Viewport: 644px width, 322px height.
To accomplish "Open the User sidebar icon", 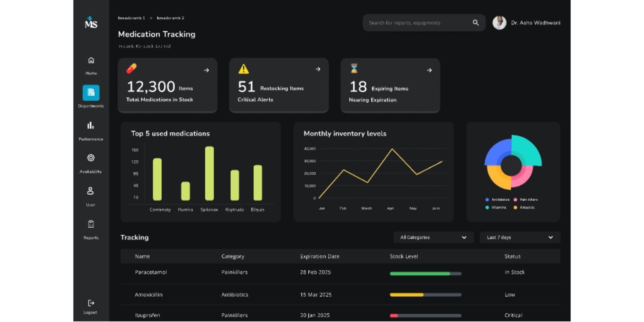I will pyautogui.click(x=90, y=191).
